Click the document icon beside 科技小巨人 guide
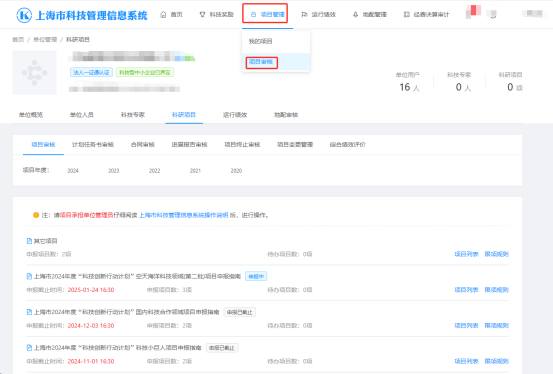This screenshot has height=374, width=553. point(29,348)
